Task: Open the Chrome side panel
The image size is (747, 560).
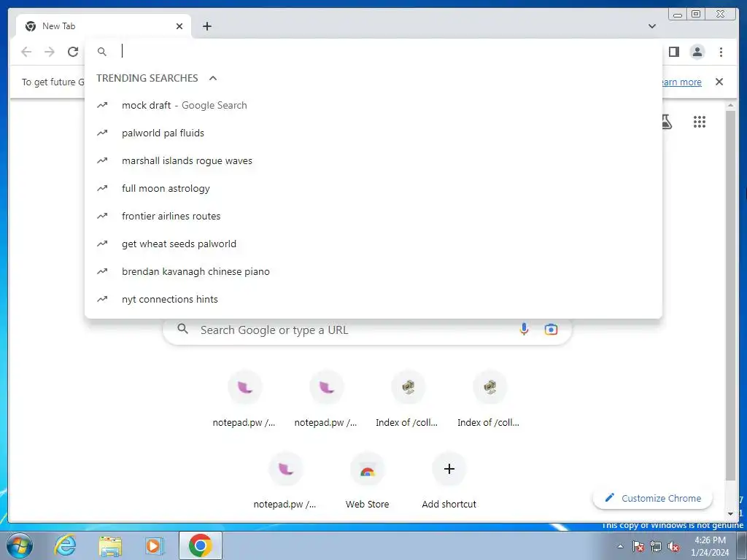Action: [673, 52]
